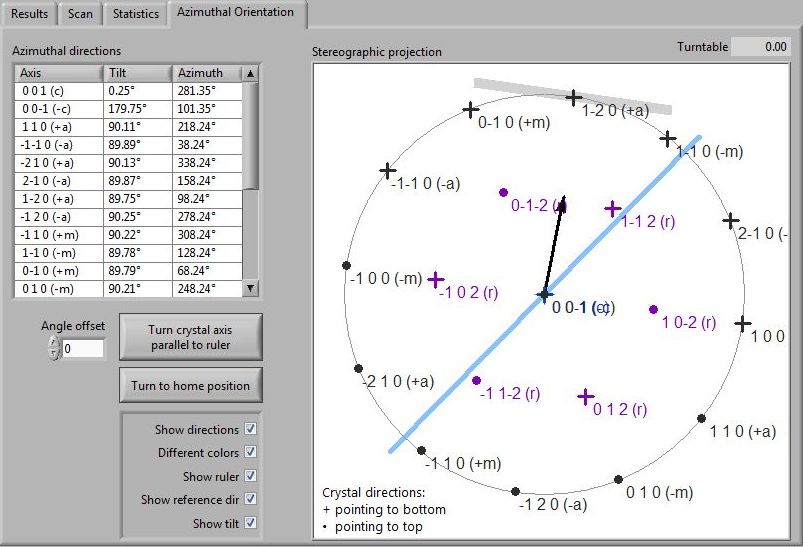The image size is (803, 547).
Task: Click the center 0 0-1 (c) marker
Action: click(544, 294)
